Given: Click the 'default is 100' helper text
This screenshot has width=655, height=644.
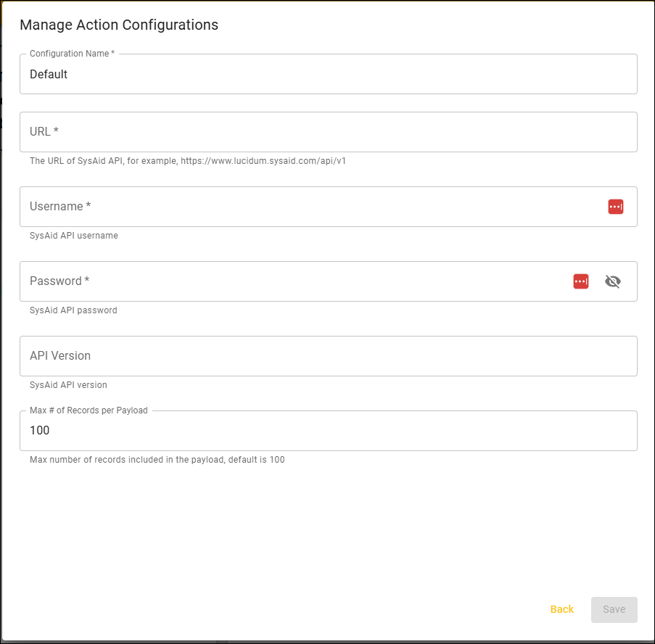Looking at the screenshot, I should click(256, 460).
